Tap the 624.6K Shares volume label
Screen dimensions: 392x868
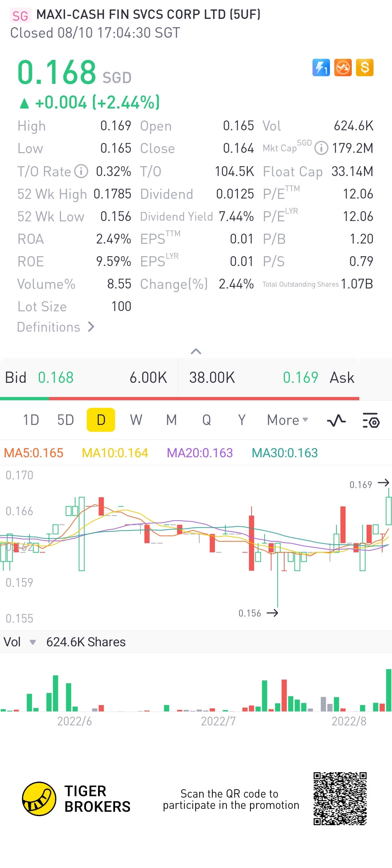(x=86, y=642)
